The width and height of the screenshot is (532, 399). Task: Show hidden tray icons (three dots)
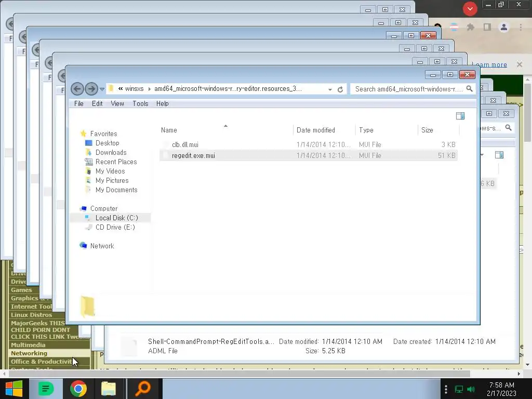point(446,389)
